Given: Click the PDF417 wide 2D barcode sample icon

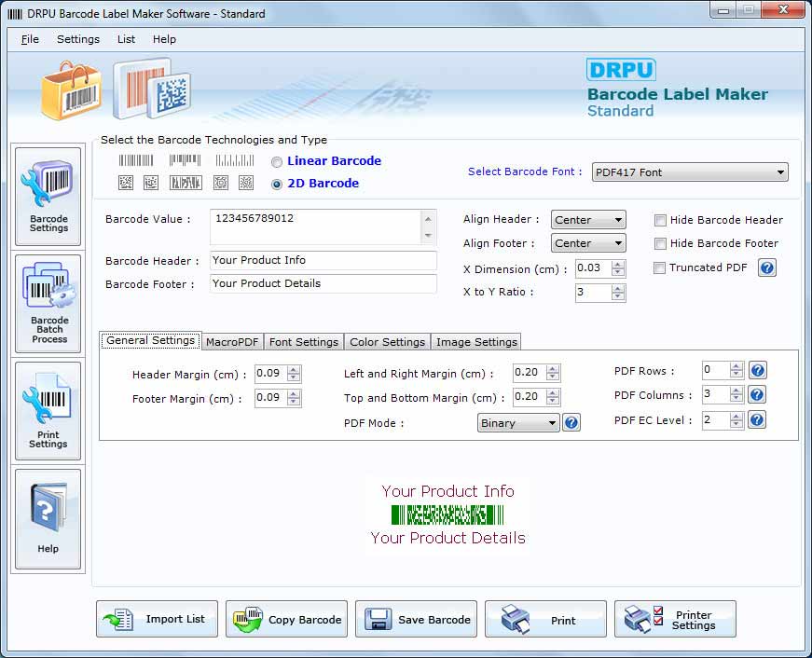Looking at the screenshot, I should click(x=186, y=183).
